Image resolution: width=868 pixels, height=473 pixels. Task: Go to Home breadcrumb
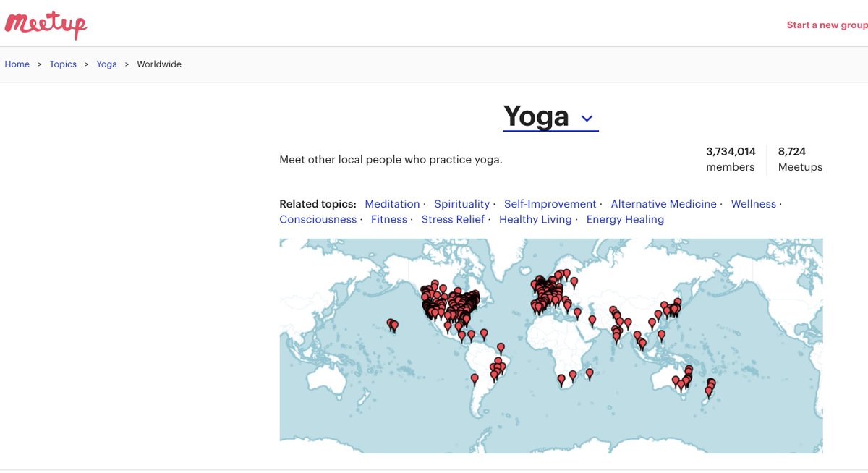[17, 64]
